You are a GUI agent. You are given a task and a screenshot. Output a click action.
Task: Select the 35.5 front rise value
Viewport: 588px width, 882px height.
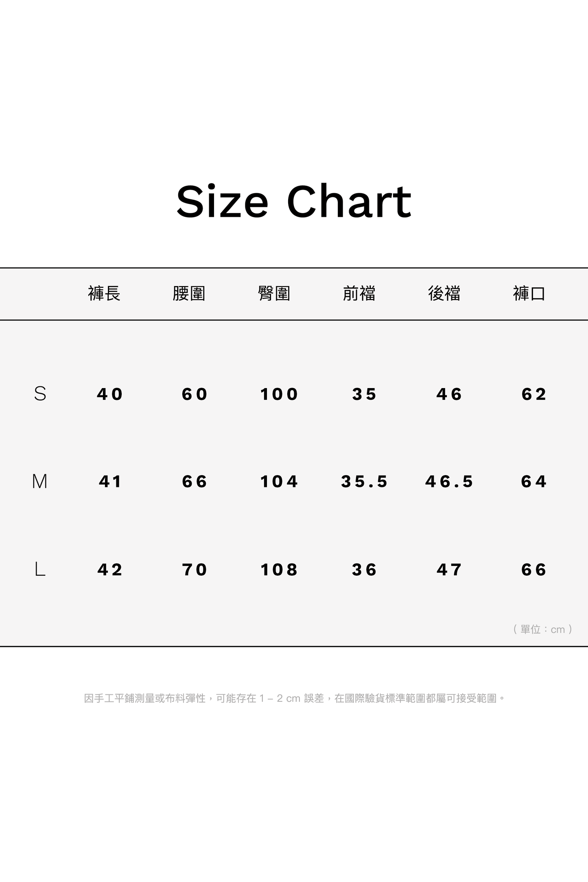point(364,482)
